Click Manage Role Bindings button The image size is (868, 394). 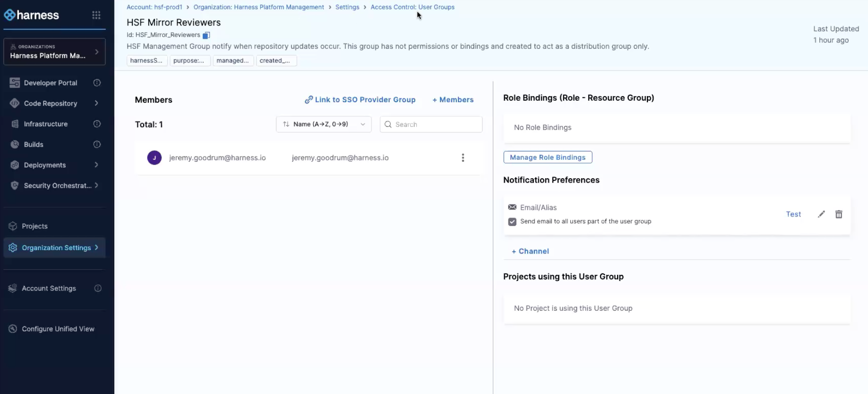(547, 158)
